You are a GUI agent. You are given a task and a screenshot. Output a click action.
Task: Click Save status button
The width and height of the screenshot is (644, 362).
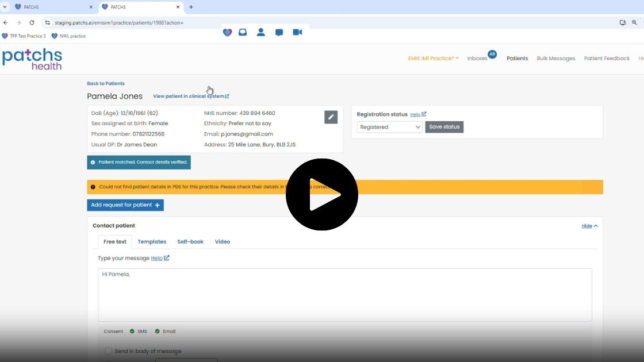444,127
